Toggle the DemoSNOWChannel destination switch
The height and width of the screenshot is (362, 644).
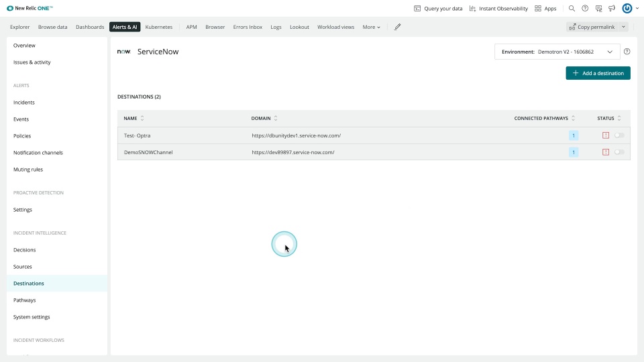[619, 152]
